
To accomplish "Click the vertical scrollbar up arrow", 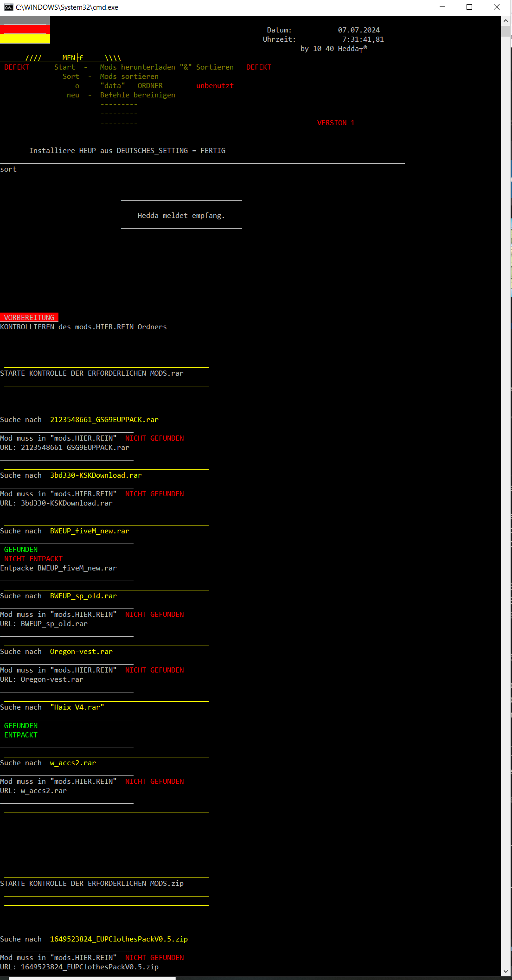I will pyautogui.click(x=506, y=21).
